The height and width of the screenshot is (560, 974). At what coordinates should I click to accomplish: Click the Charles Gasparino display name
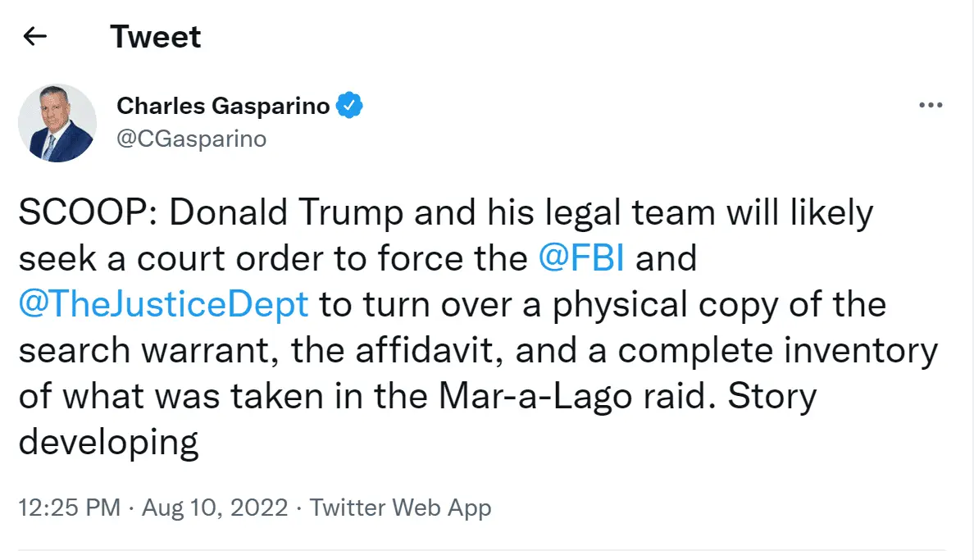click(x=223, y=106)
